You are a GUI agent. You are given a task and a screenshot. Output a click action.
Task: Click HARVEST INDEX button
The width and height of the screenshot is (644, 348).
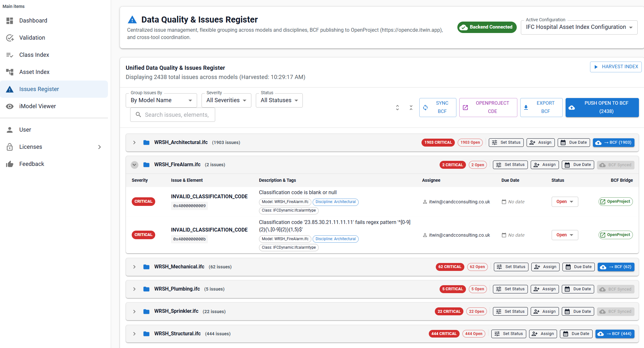(615, 67)
